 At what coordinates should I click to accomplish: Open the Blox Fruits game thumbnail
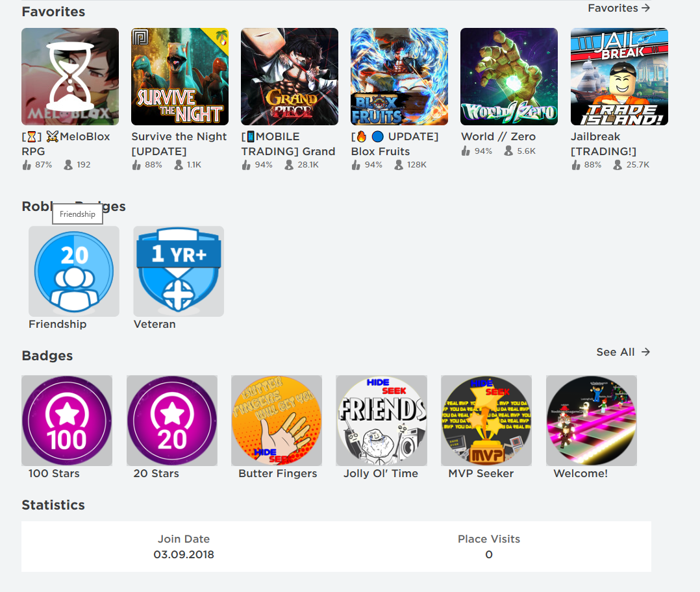tap(399, 77)
